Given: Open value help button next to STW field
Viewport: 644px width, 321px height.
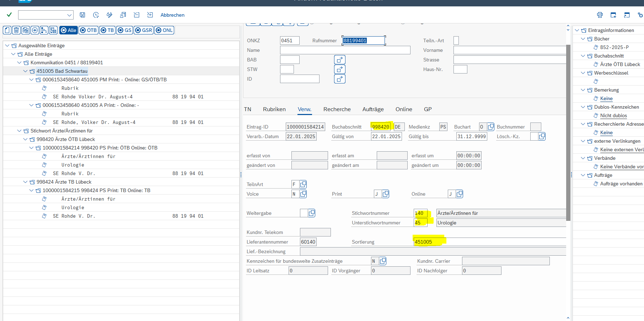Looking at the screenshot, I should pyautogui.click(x=340, y=69).
